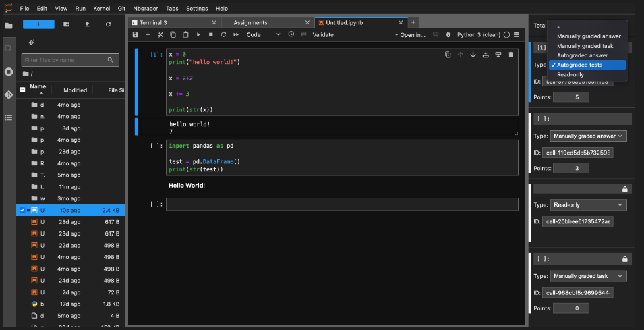Open the Python file modified 17d ago
This screenshot has height=330, width=644.
tap(70, 304)
